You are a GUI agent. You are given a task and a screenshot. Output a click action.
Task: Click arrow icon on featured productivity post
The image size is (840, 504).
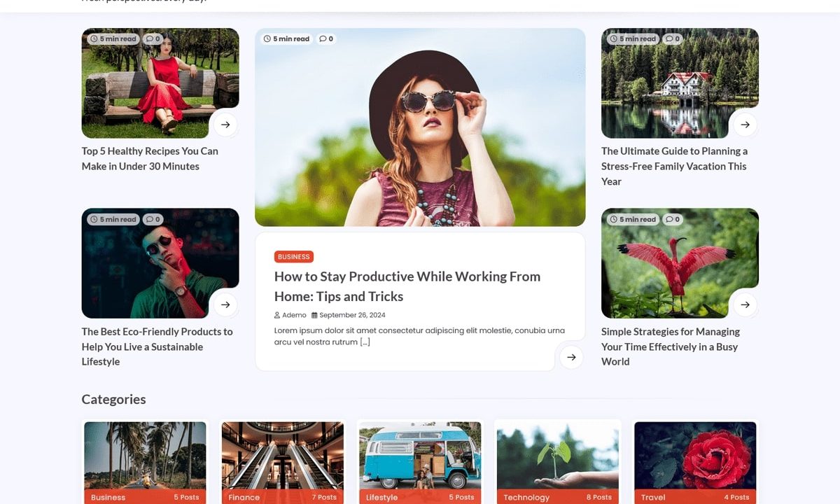coord(571,357)
